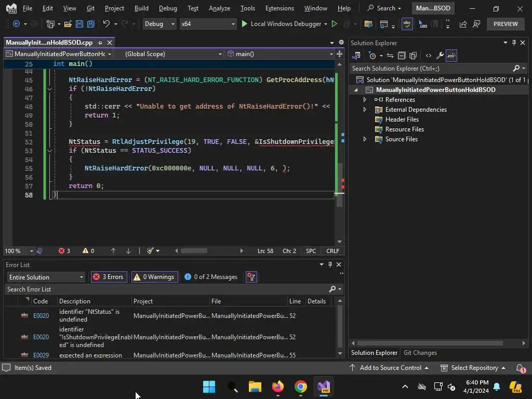The width and height of the screenshot is (532, 399).
Task: Close the ManuallyInit...nHoldBSOD.cpp tab
Action: tap(110, 43)
